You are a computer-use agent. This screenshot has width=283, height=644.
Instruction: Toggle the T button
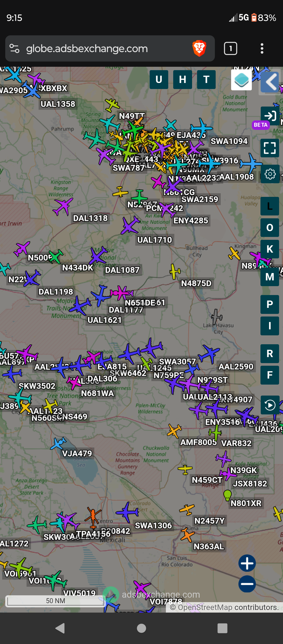point(206,80)
